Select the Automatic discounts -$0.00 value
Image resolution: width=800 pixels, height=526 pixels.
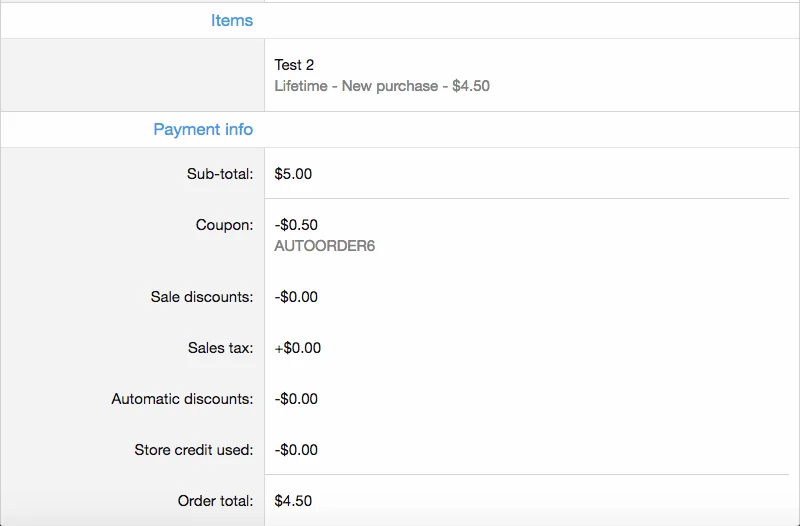pos(296,399)
